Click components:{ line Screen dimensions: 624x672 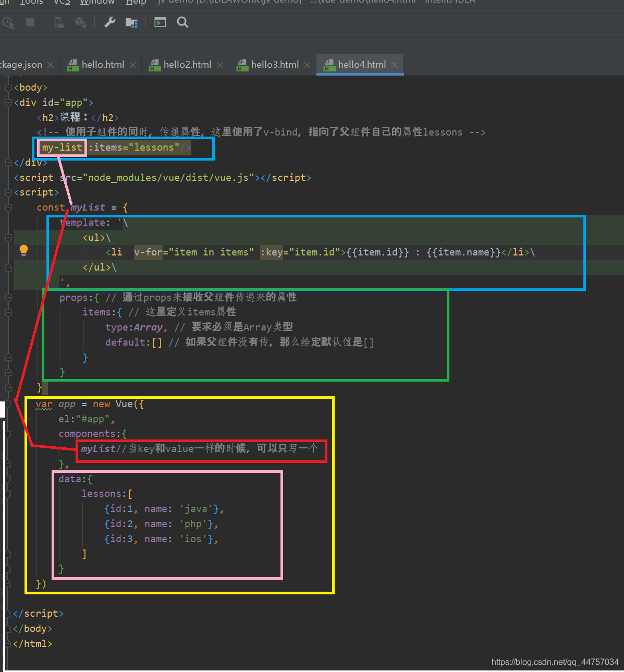click(x=93, y=434)
